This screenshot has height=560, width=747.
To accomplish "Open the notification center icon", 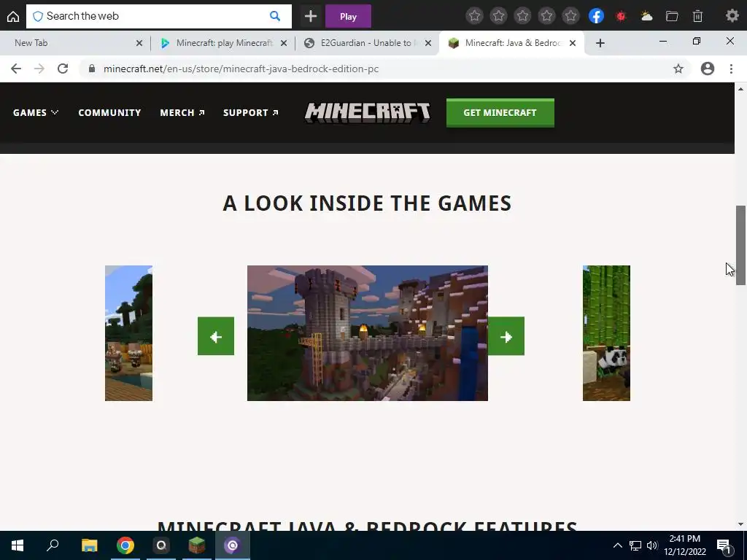I will [724, 546].
